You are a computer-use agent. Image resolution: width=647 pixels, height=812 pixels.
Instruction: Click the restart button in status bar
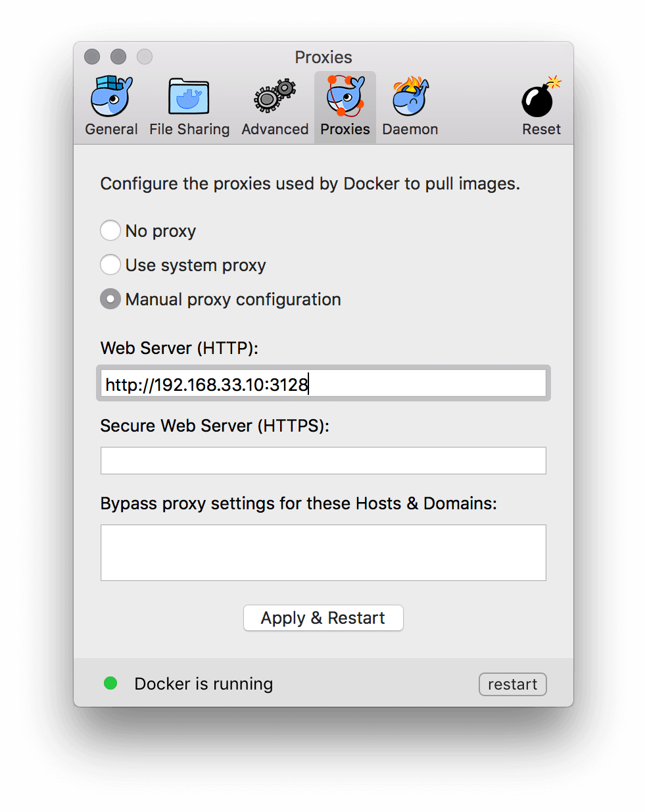pyautogui.click(x=513, y=684)
